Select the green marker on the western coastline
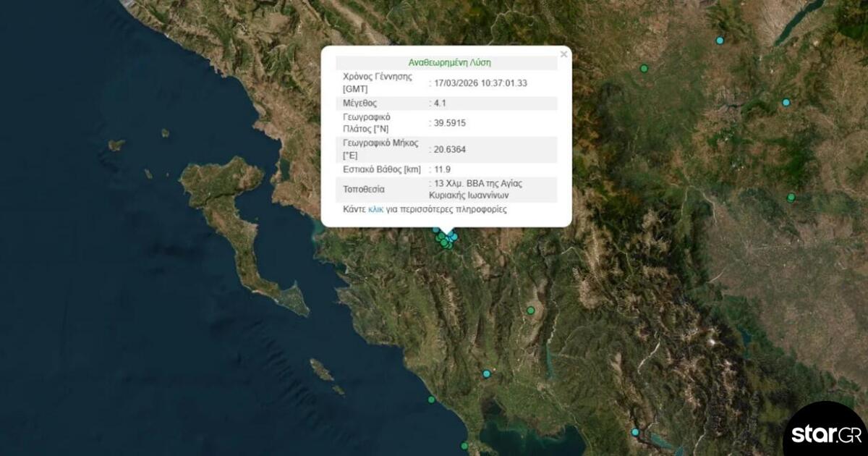 (432, 400)
